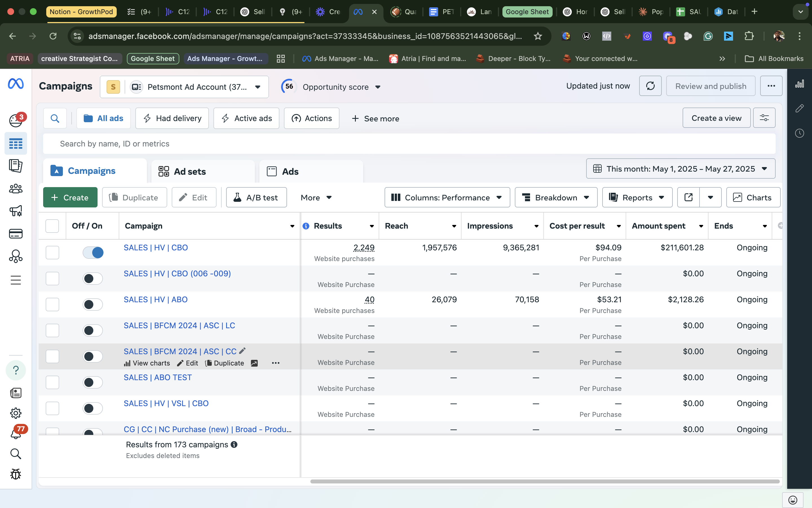Click the bug report icon in the sidebar

16,474
